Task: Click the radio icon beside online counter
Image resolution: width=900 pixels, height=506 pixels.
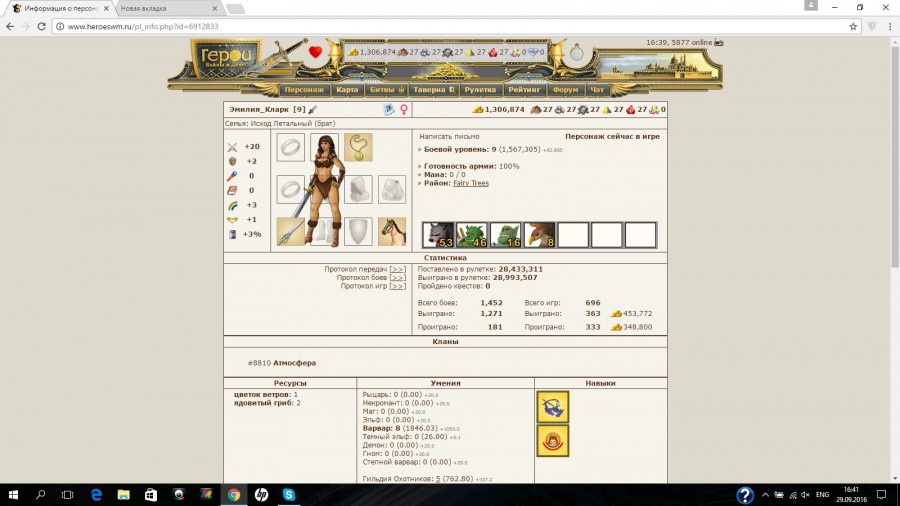Action: [x=719, y=42]
